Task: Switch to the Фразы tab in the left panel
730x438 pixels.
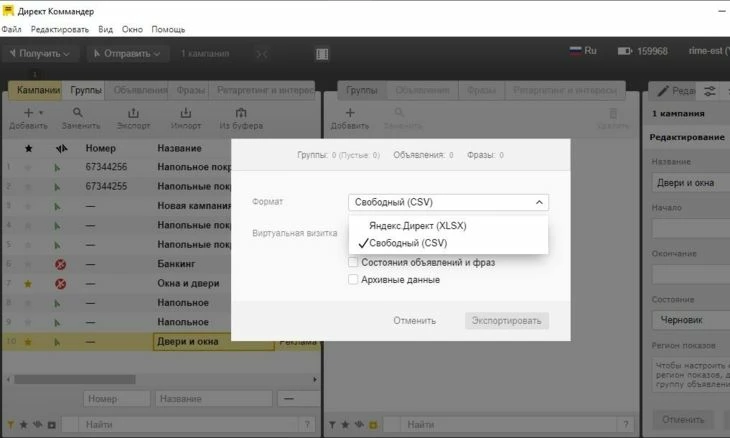Action: (190, 90)
